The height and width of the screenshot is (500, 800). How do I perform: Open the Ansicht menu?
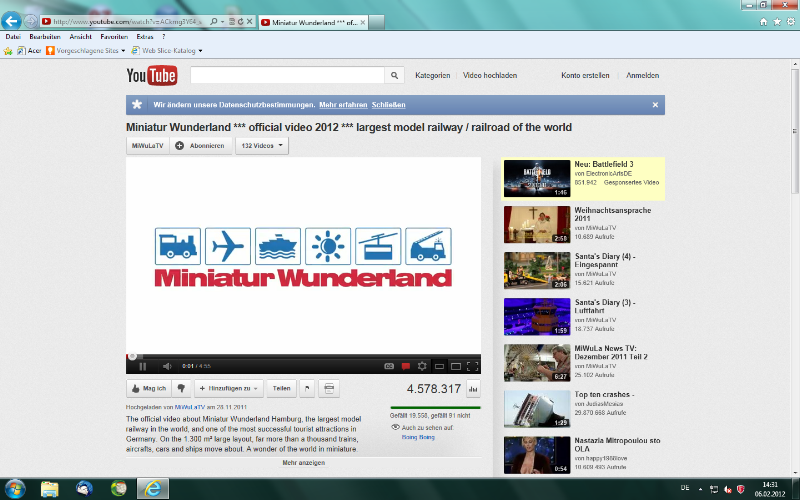point(81,36)
